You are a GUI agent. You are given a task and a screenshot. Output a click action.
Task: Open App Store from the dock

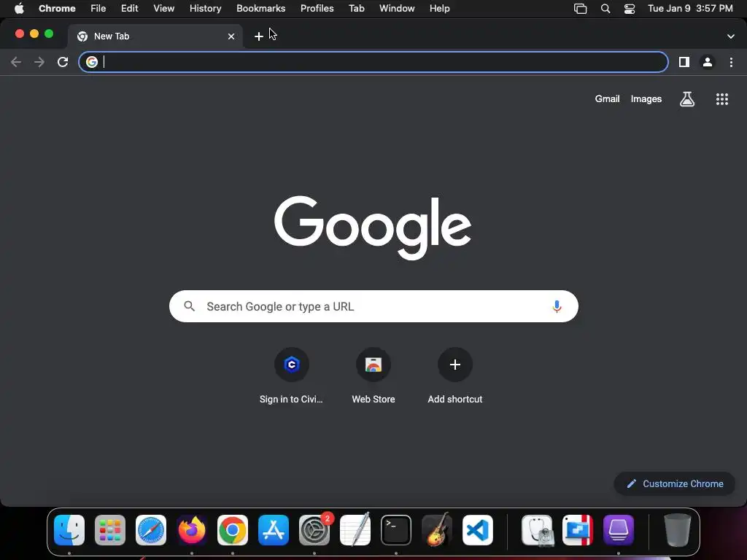tap(274, 530)
